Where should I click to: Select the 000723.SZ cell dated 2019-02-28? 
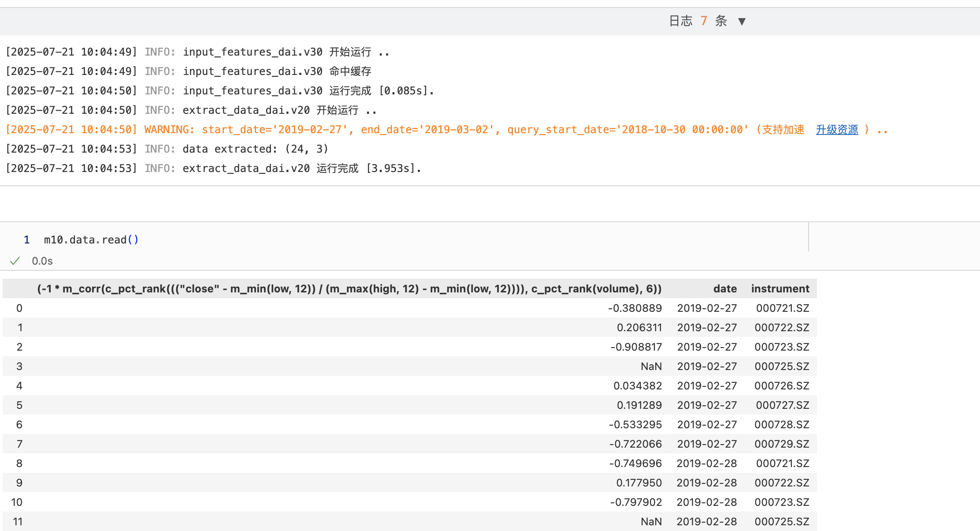[781, 502]
